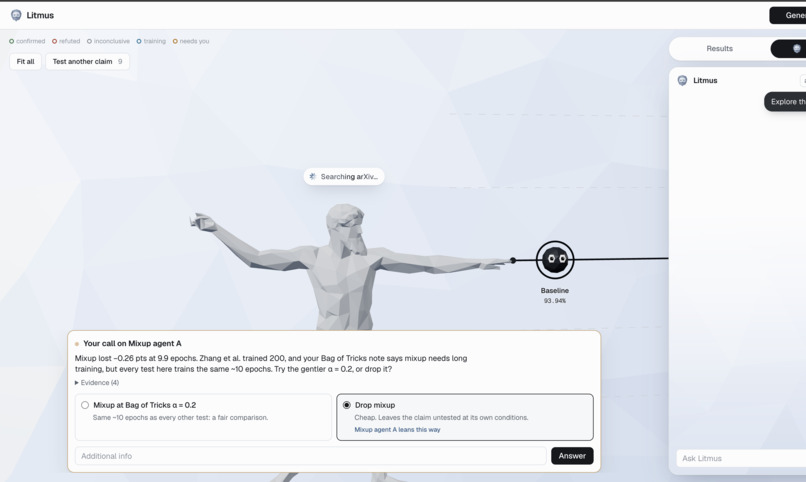Switch to the Results tab

pyautogui.click(x=719, y=48)
